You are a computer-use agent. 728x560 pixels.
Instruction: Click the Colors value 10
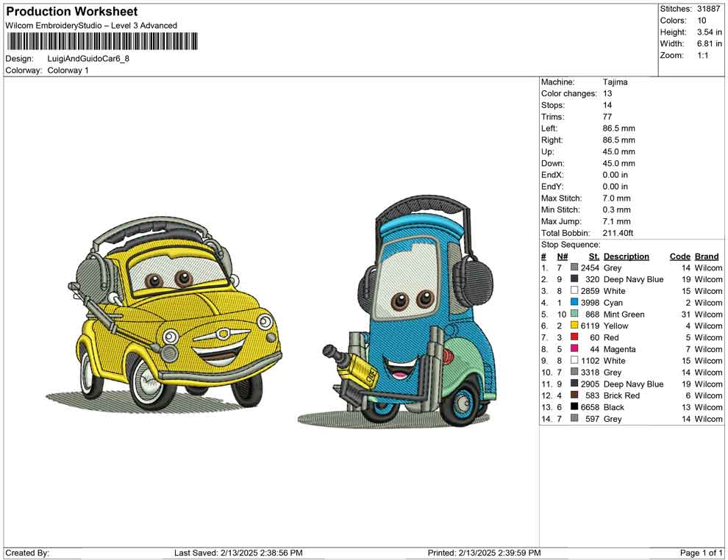(x=702, y=21)
